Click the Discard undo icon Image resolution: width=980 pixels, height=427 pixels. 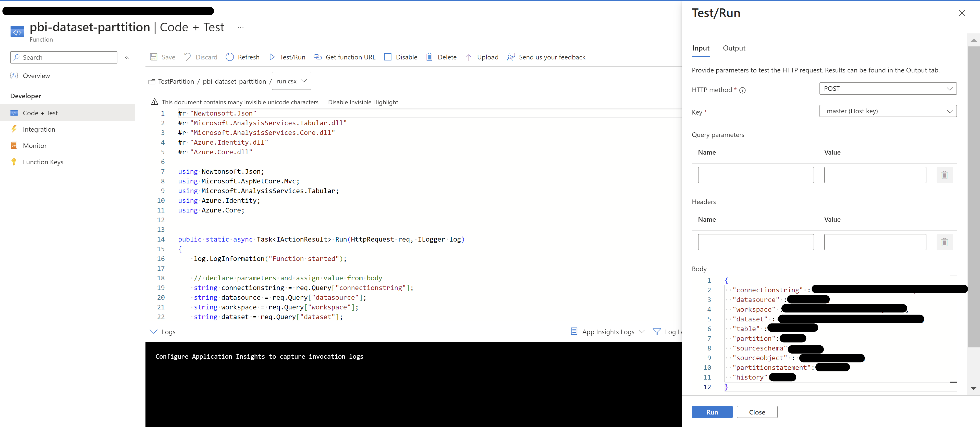[x=188, y=57]
